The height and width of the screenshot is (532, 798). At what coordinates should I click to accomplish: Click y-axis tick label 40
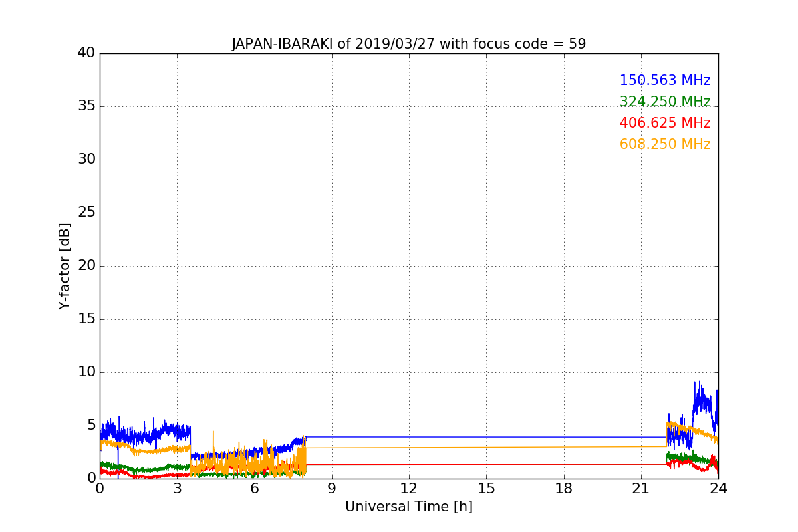[x=86, y=53]
